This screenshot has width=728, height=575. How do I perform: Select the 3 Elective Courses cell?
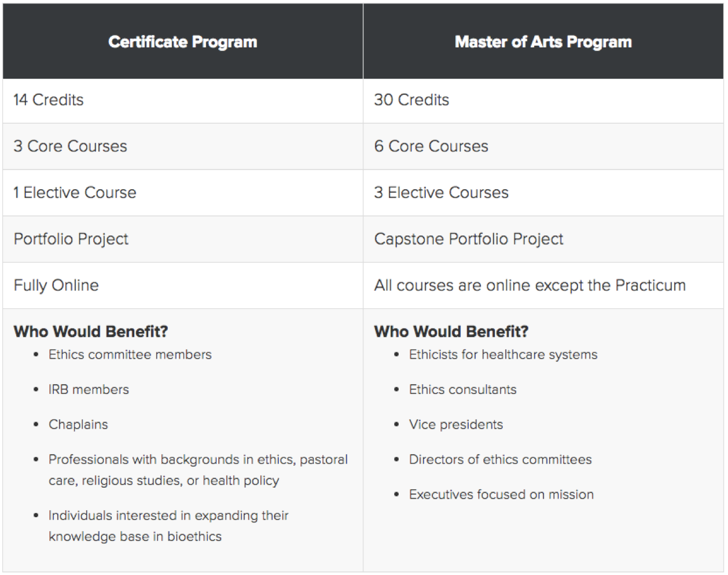(x=543, y=193)
